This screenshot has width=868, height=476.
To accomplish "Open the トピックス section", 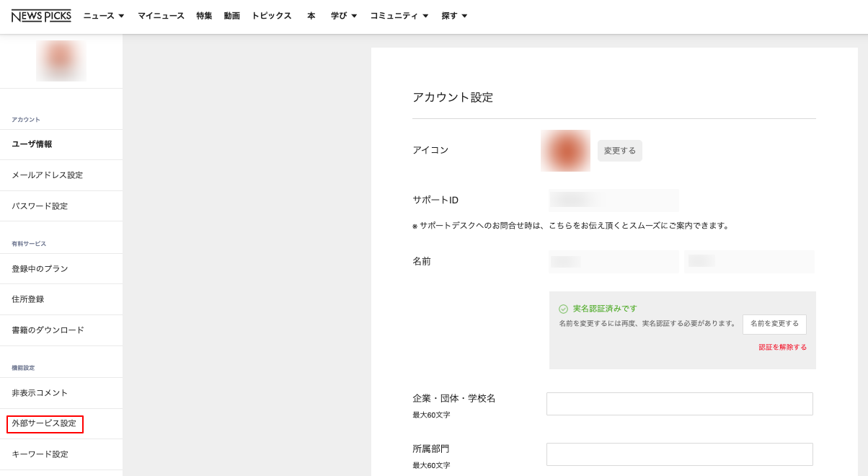I will (272, 14).
